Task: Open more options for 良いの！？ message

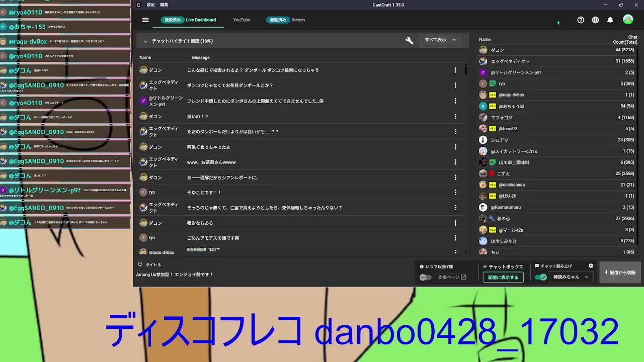Action: coord(455,117)
